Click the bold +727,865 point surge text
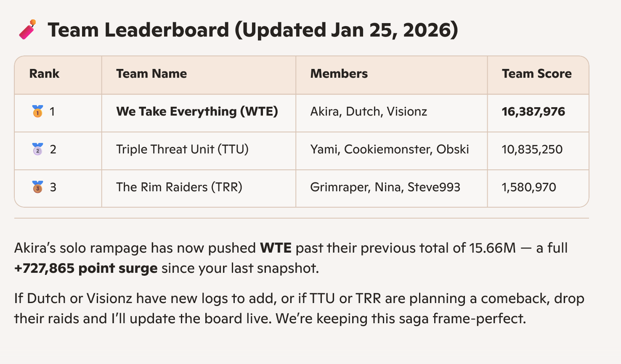This screenshot has width=621, height=364. (86, 268)
